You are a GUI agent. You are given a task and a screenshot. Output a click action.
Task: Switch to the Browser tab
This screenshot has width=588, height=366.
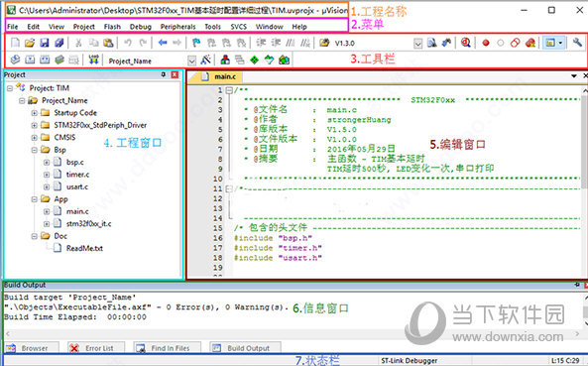32,348
